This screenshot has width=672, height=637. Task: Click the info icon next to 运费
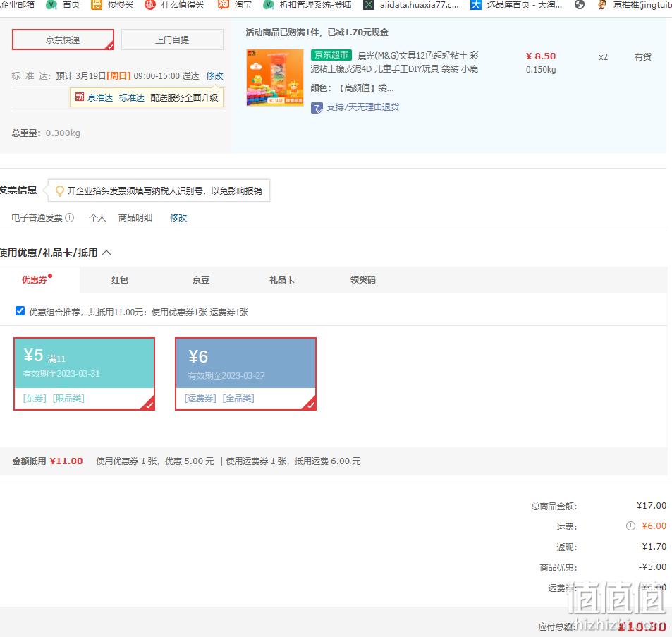point(630,526)
